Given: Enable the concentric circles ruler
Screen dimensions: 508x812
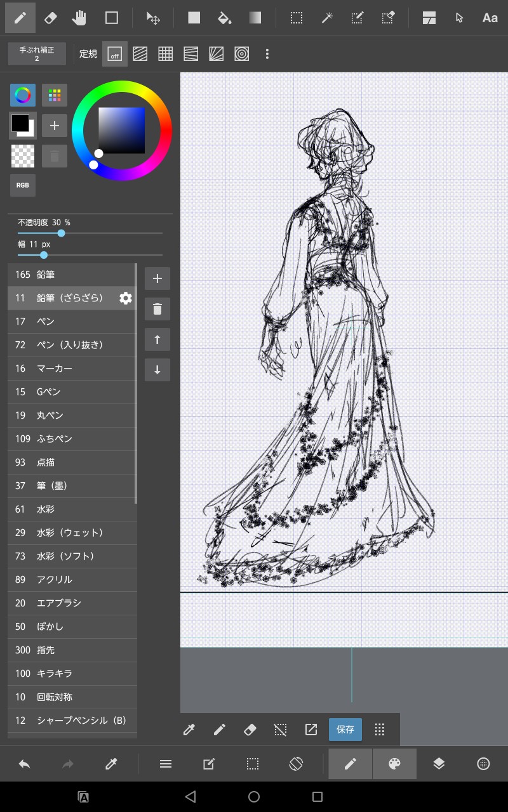Looking at the screenshot, I should (241, 54).
